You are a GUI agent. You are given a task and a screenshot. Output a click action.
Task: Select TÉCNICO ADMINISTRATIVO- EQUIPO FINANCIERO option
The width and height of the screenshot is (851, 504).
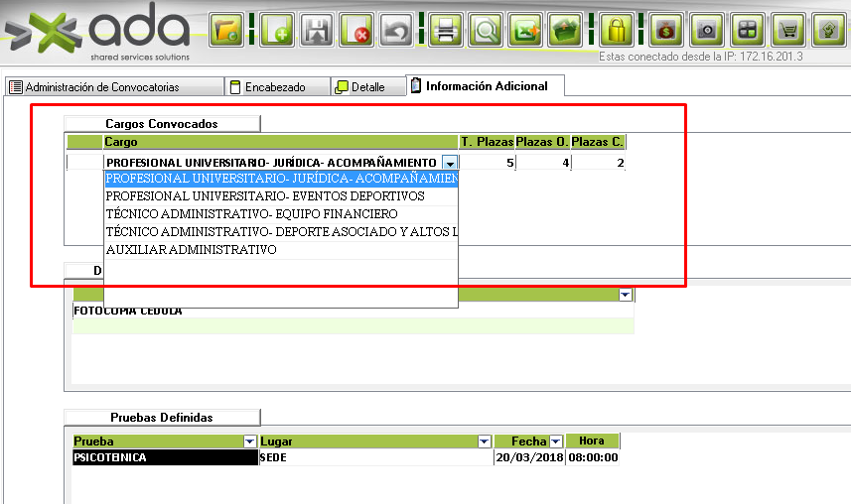coord(251,214)
